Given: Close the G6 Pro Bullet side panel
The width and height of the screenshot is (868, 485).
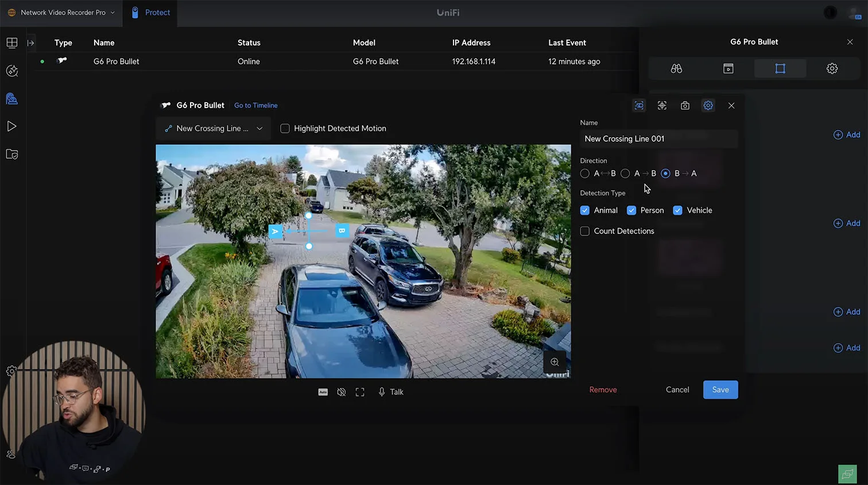Looking at the screenshot, I should 850,42.
